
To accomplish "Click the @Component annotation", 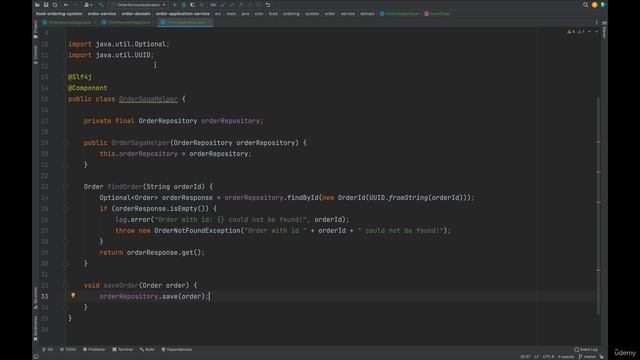I will click(x=88, y=88).
